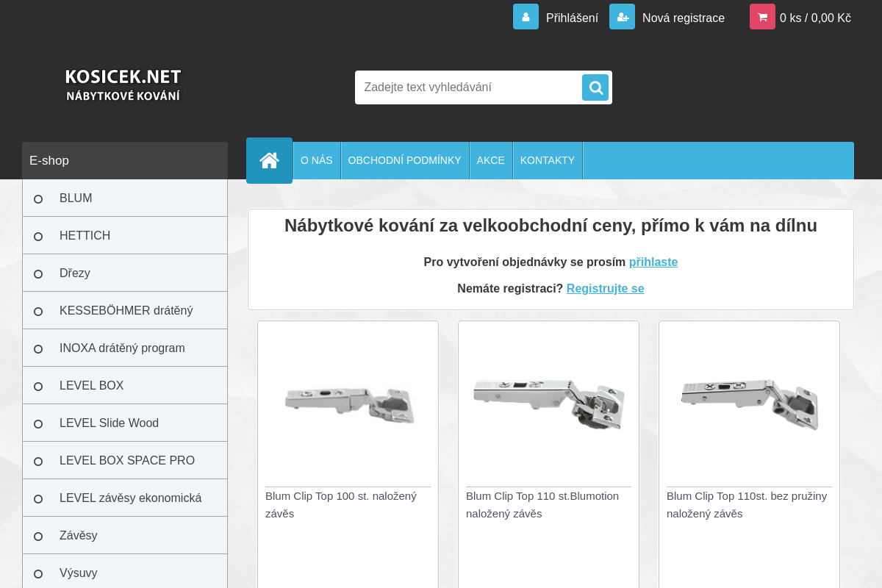Screen dimensions: 882x588
Task: Open the Nová registrace link
Action: tap(684, 18)
